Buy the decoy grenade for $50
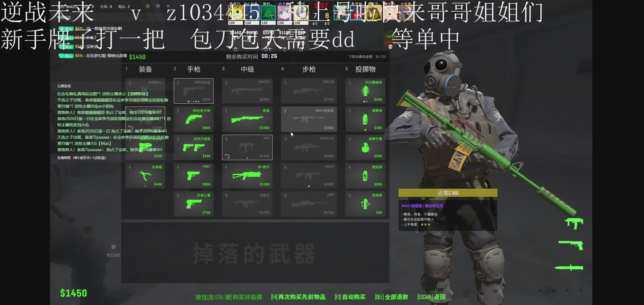The width and height of the screenshot is (644, 305). pyautogui.click(x=365, y=204)
